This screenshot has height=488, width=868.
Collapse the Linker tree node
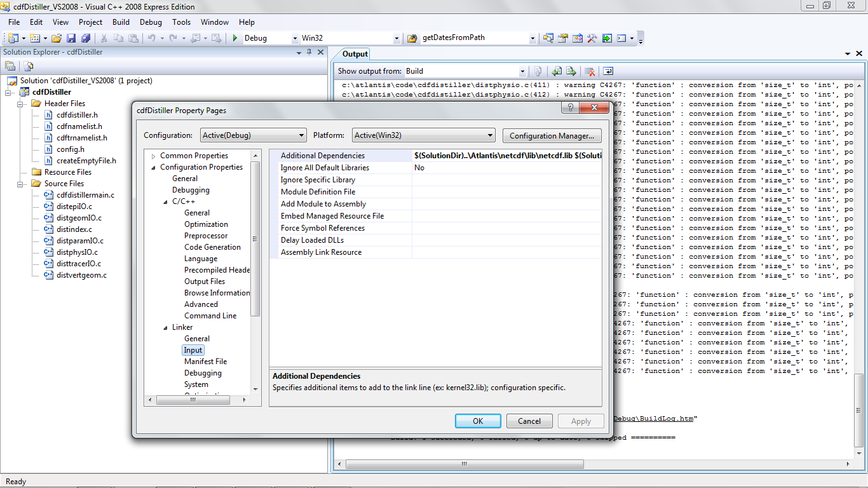[x=165, y=327]
